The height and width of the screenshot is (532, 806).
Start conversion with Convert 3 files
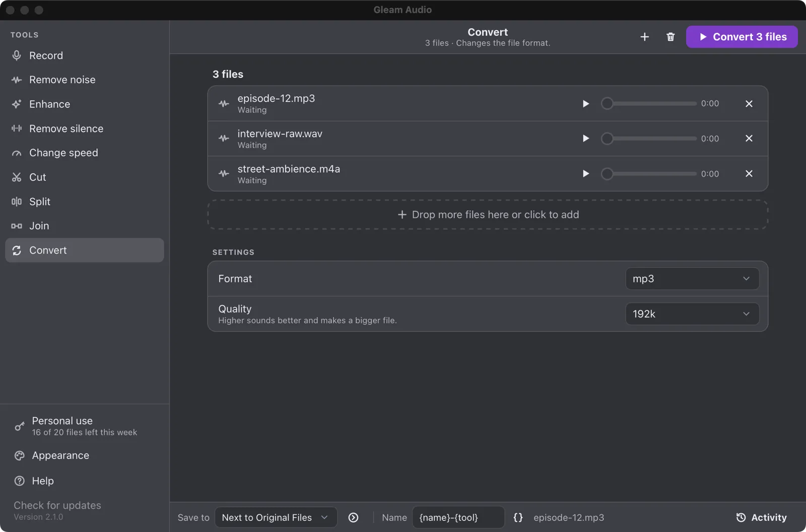click(x=742, y=37)
